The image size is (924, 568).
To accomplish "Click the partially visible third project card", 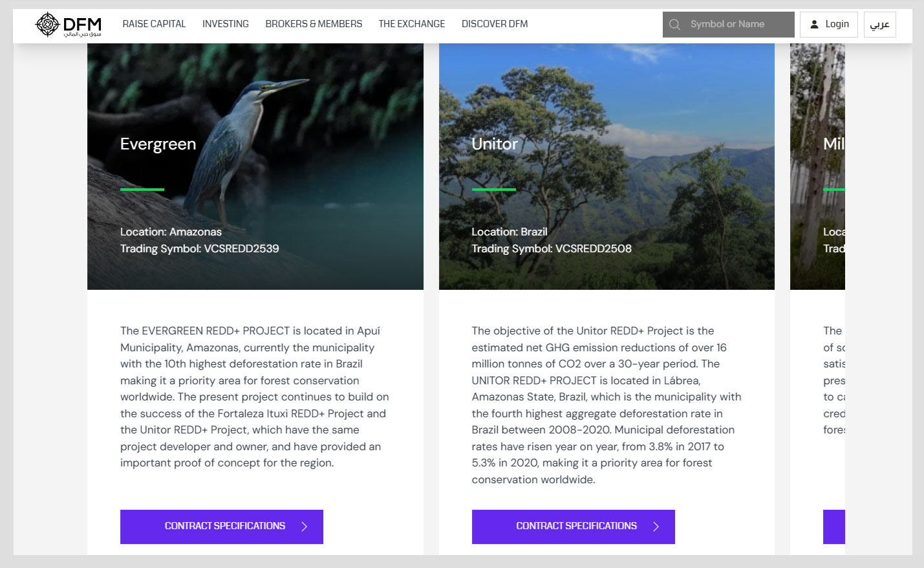I will [818, 291].
